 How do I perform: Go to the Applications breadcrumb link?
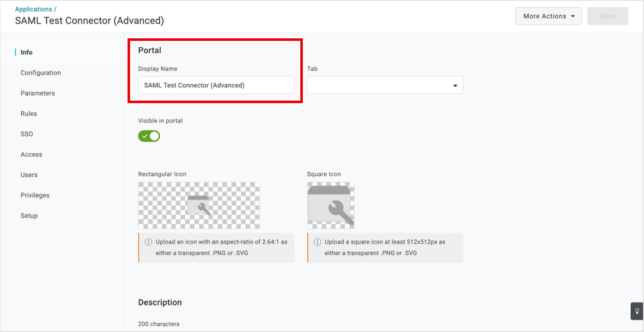[x=34, y=9]
